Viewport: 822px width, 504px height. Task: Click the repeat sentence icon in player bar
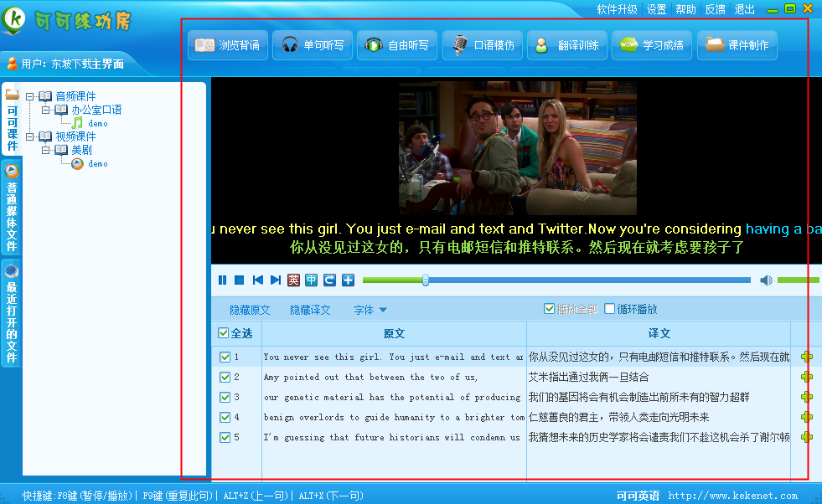click(x=329, y=280)
